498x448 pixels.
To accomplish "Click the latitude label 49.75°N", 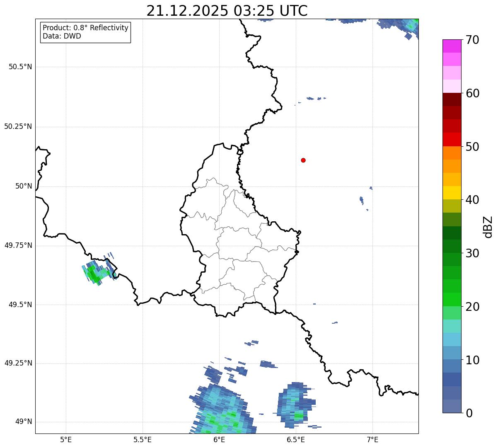I will 18,245.
